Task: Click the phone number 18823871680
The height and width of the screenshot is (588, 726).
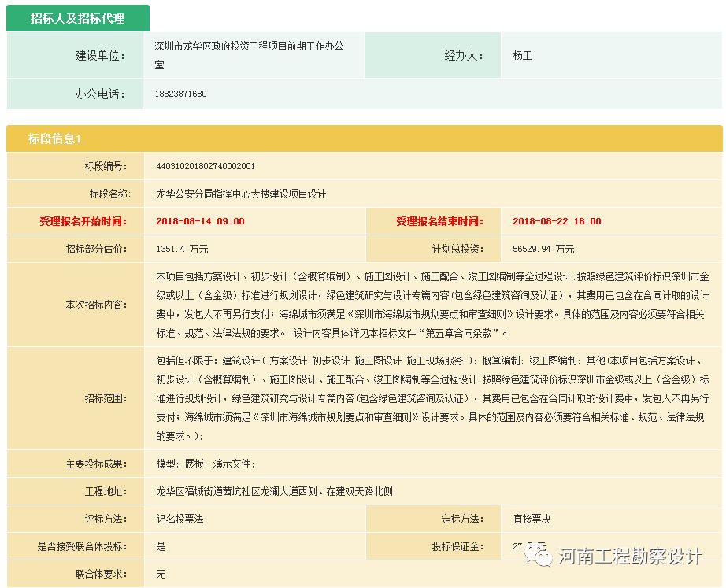Action: coord(180,94)
